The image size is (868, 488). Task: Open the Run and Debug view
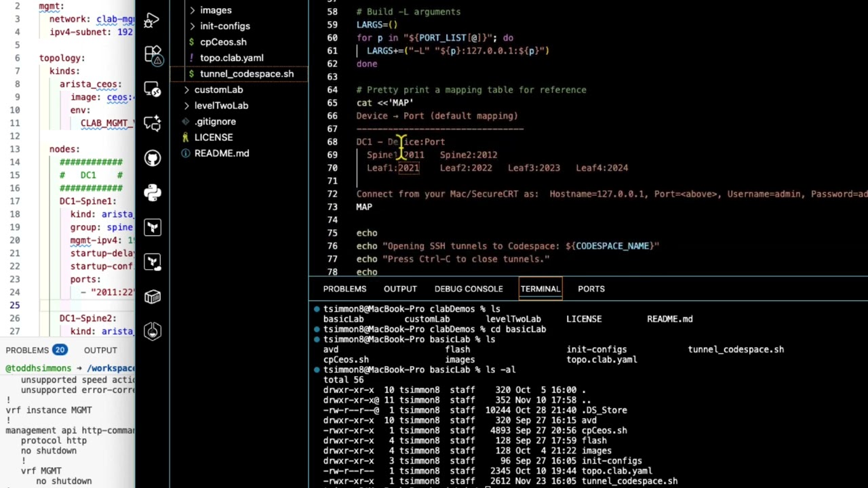click(x=152, y=20)
